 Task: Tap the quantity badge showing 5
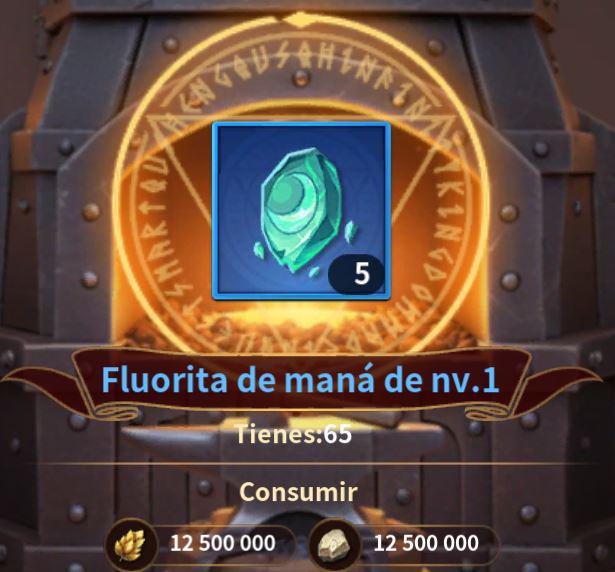point(357,273)
